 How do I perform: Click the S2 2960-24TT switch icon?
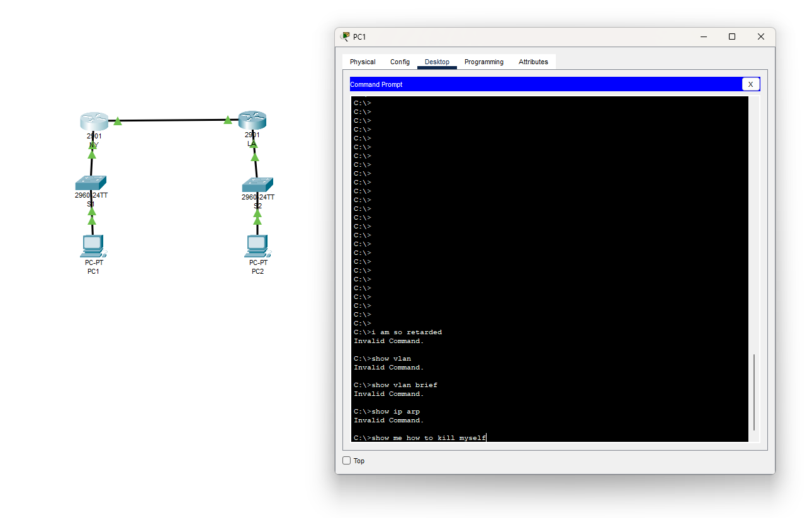[x=257, y=184]
